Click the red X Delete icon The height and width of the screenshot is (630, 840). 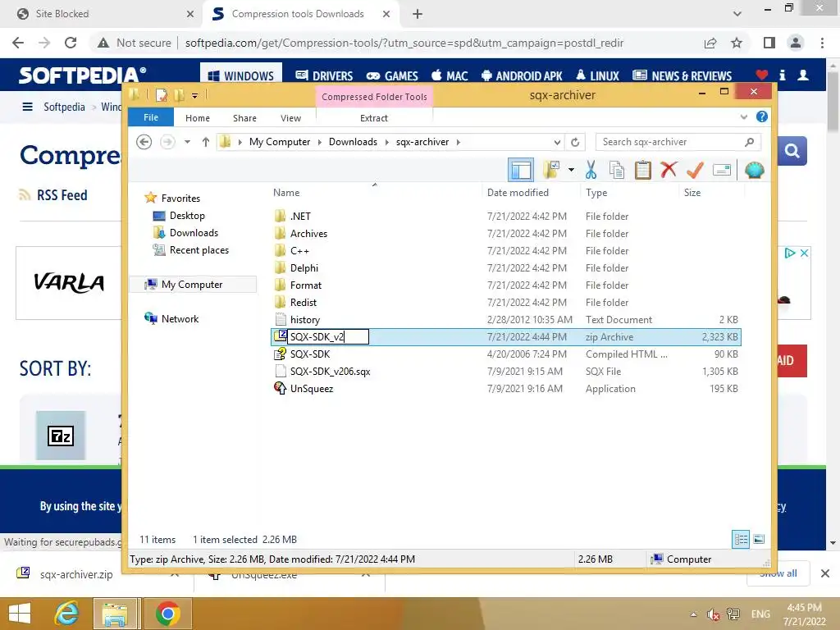(669, 170)
